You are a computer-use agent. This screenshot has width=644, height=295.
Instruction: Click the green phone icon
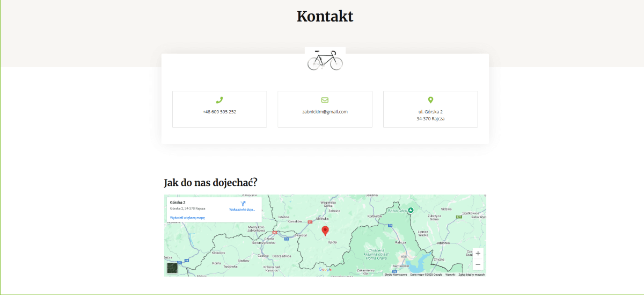click(219, 100)
